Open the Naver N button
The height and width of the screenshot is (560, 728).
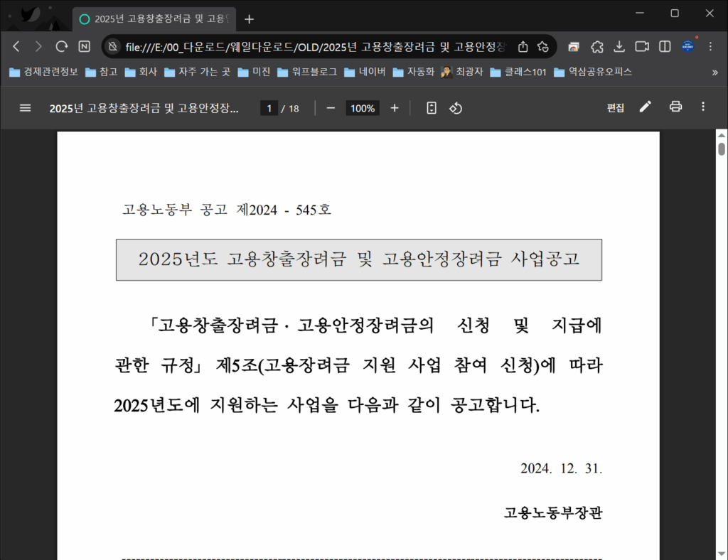pos(84,46)
